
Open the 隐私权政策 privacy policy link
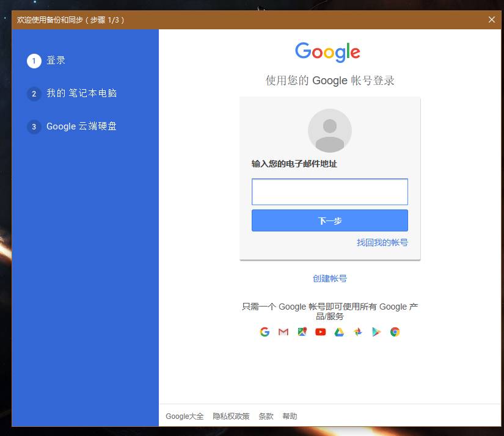[231, 416]
